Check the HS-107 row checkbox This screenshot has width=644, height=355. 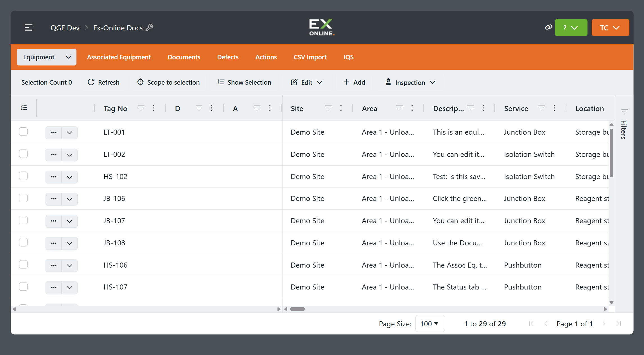click(23, 287)
